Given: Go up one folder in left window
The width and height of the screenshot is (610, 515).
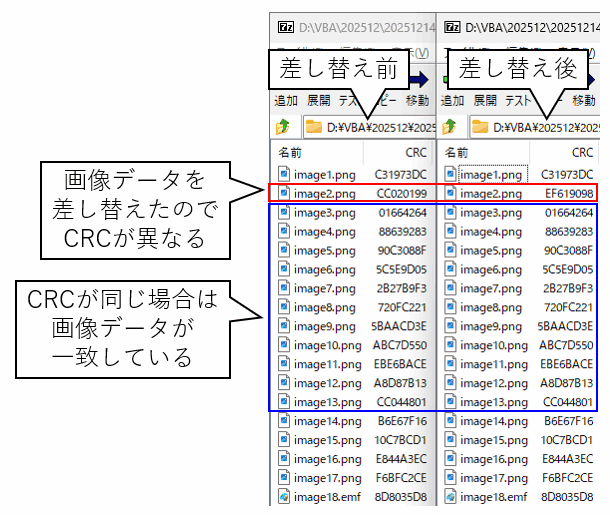Looking at the screenshot, I should 283,127.
